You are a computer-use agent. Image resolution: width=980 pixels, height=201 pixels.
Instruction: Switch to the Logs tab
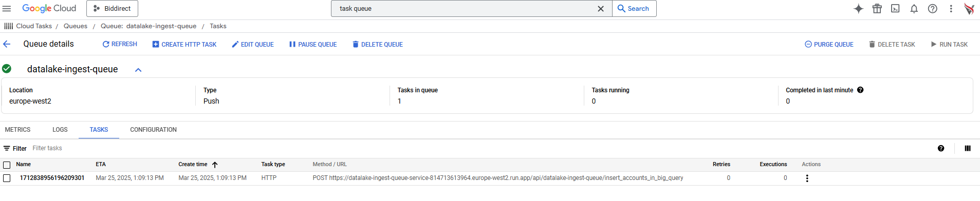[x=60, y=130]
